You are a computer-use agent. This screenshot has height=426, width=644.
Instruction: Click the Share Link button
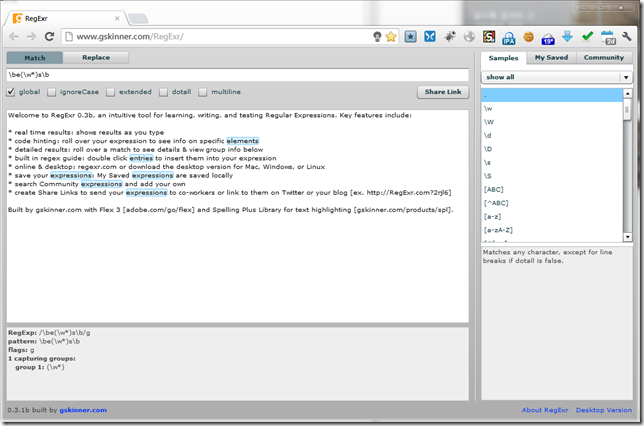(x=443, y=92)
